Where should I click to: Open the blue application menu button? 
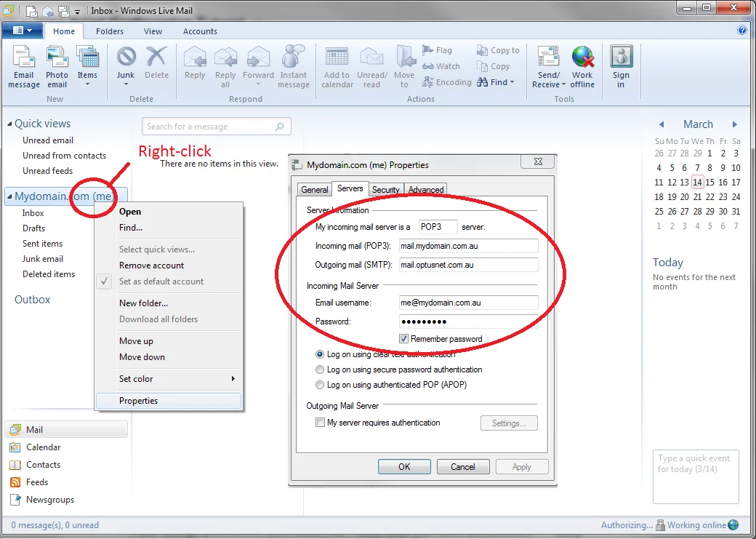(x=23, y=31)
